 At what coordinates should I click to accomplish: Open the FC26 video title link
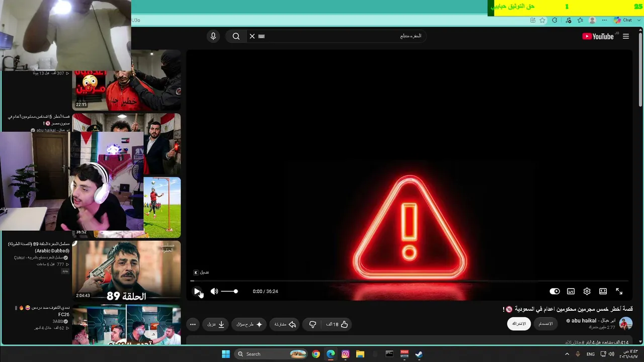[42, 311]
